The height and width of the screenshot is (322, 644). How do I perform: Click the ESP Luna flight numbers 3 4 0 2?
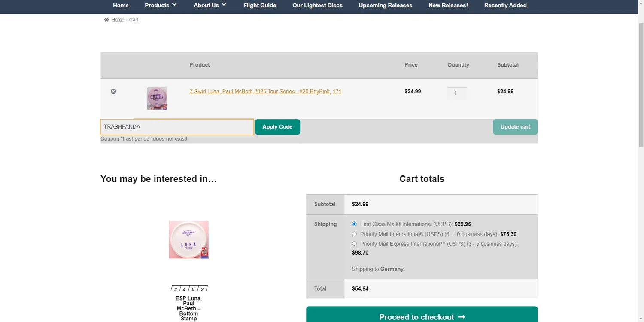click(189, 288)
